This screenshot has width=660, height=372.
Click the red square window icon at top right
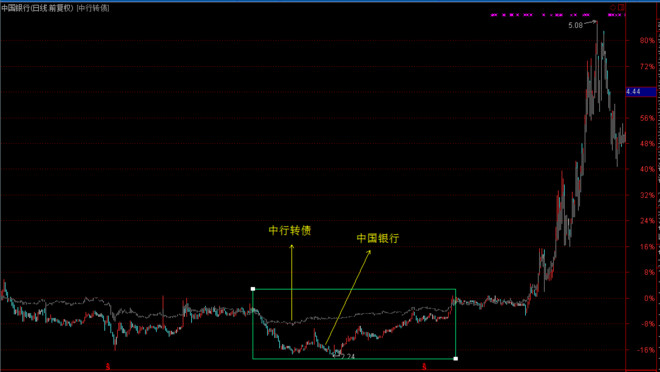(x=622, y=8)
